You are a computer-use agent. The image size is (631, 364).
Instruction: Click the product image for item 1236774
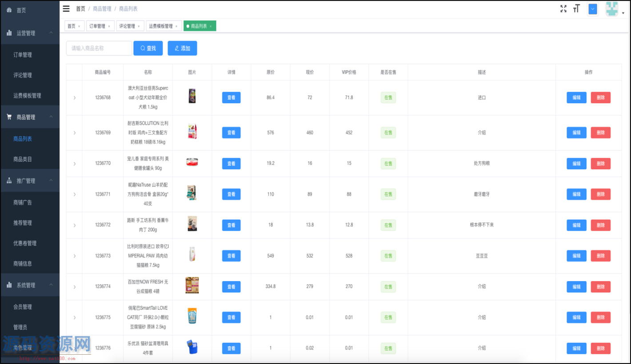coord(192,285)
